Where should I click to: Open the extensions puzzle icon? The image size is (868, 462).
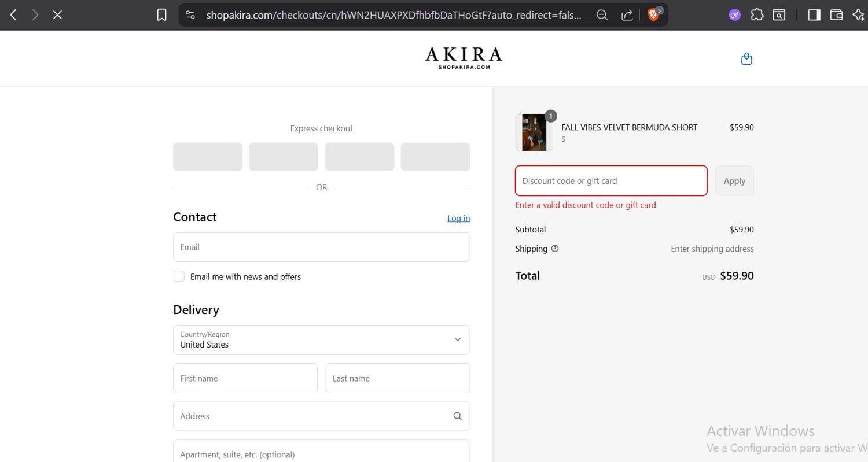pos(757,15)
